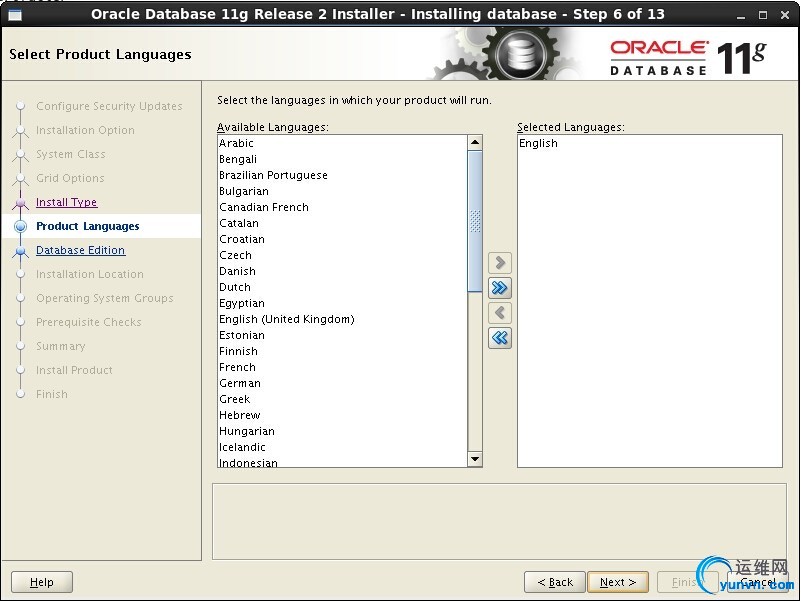Pick Icelandic from Available Languages
Viewport: 801px width, 602px height.
[342, 447]
